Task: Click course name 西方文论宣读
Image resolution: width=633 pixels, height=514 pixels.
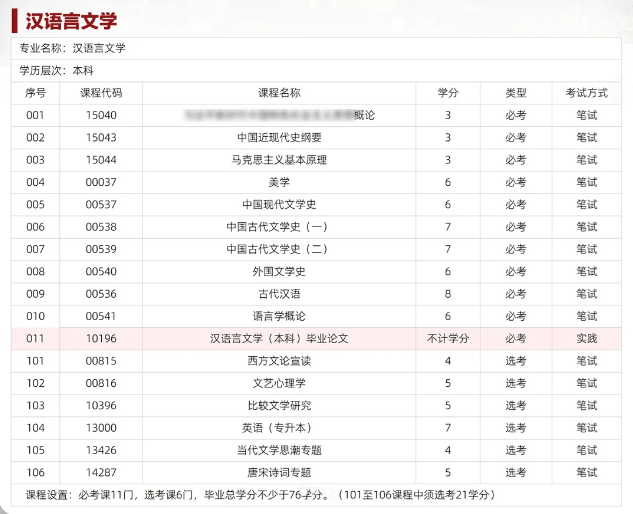Action: [279, 361]
